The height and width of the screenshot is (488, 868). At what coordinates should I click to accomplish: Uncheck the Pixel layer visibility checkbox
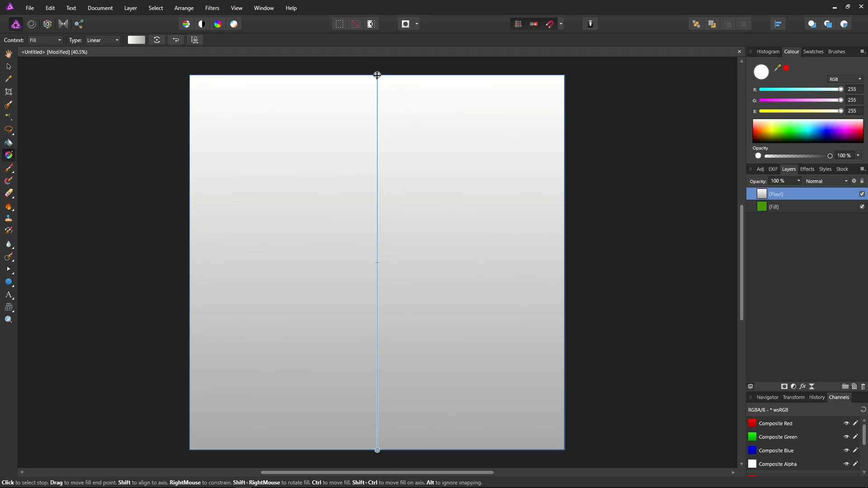pos(862,194)
